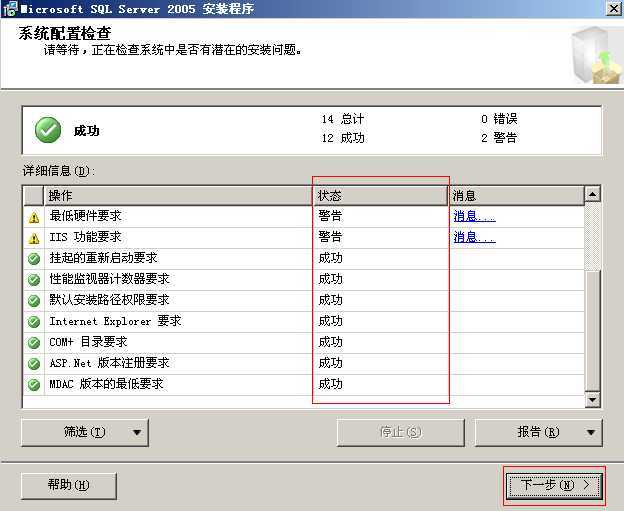The width and height of the screenshot is (624, 511).
Task: Open the 消息 link for IIS 功能要求
Action: pyautogui.click(x=474, y=237)
